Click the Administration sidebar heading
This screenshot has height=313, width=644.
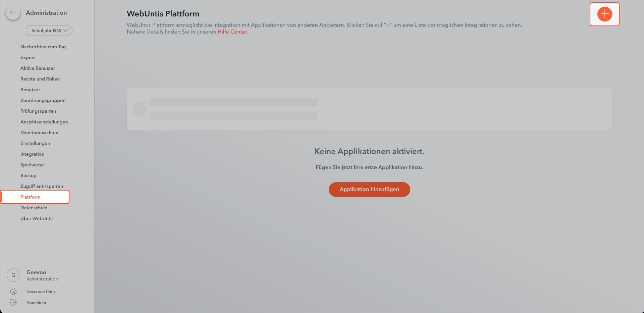46,13
